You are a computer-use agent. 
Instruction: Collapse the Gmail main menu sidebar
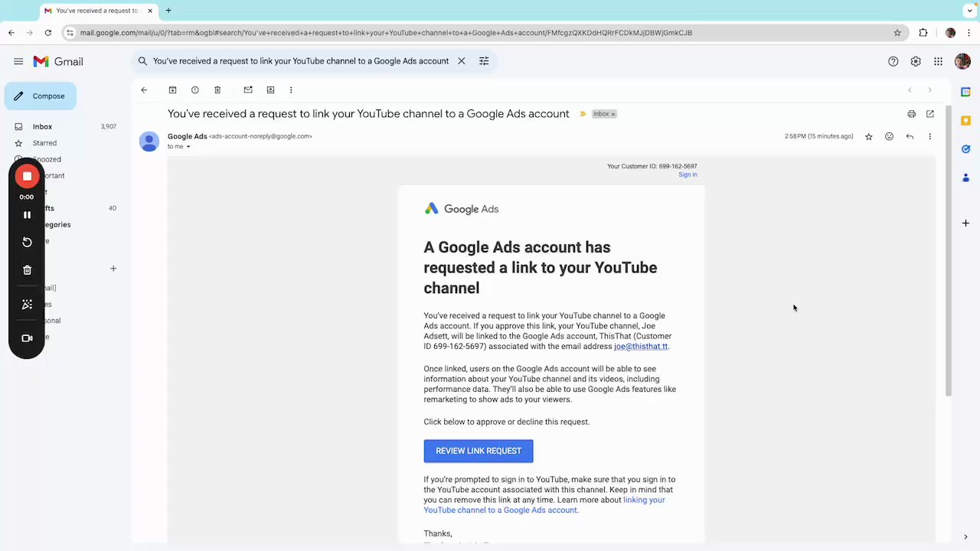click(18, 61)
